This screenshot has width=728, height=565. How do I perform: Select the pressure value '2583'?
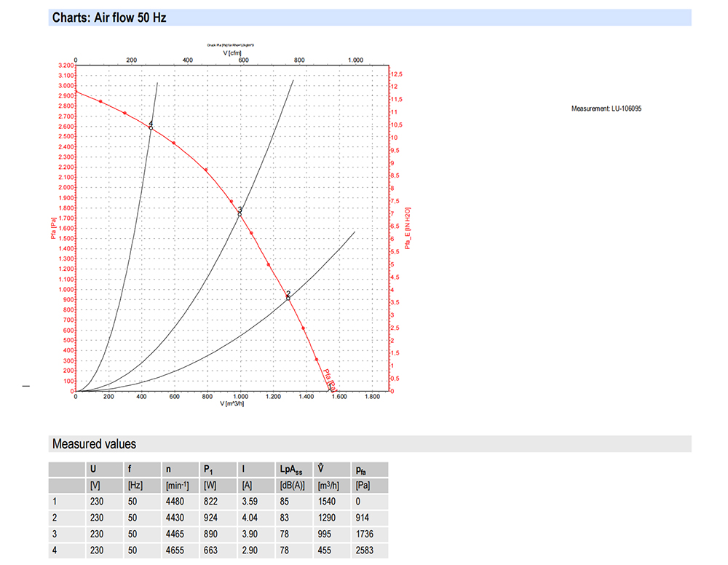pos(365,550)
